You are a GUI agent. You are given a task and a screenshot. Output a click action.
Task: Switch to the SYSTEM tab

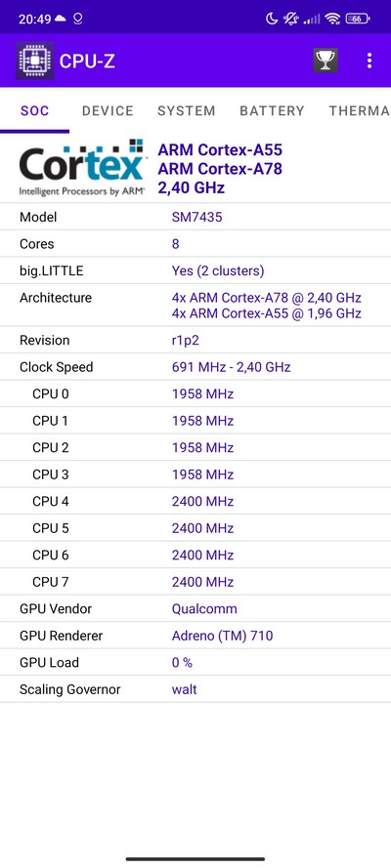coord(186,110)
